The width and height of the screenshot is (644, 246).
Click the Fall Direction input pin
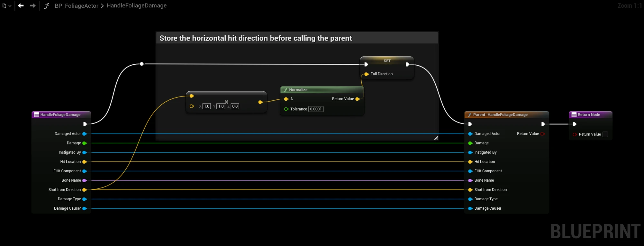click(x=366, y=74)
